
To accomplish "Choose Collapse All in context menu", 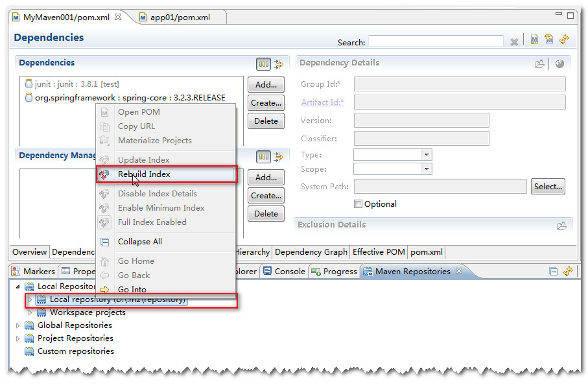I will pos(139,242).
